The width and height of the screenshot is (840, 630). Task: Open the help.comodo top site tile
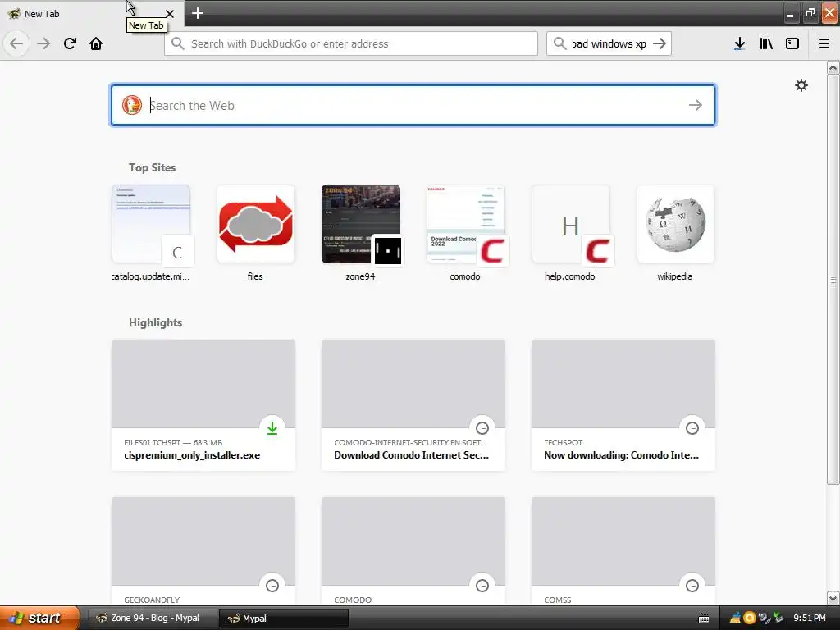(571, 234)
